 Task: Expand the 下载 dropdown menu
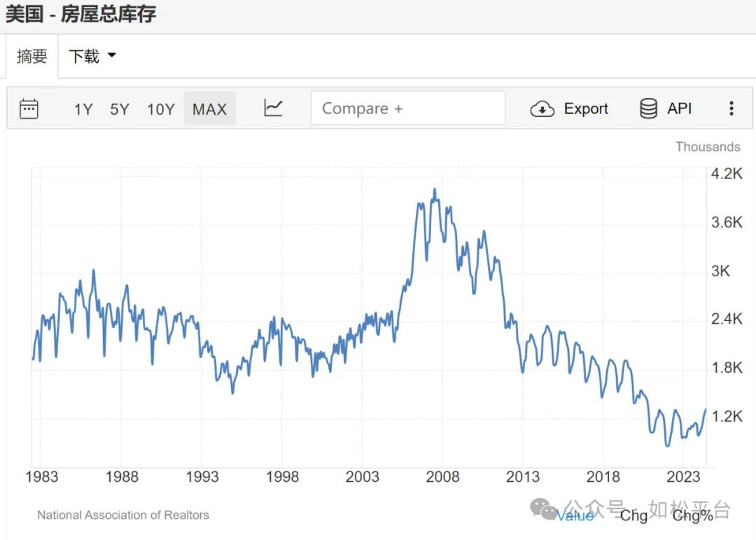(x=92, y=56)
